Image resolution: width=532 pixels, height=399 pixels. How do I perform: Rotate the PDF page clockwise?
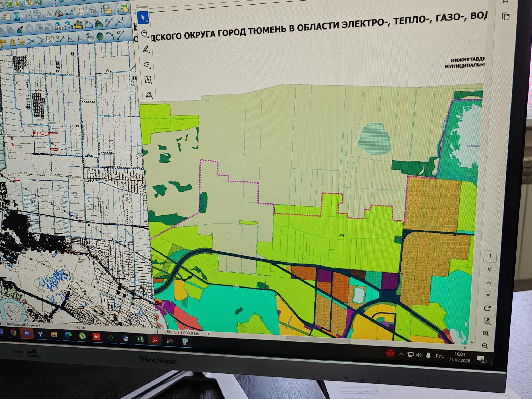click(x=487, y=308)
